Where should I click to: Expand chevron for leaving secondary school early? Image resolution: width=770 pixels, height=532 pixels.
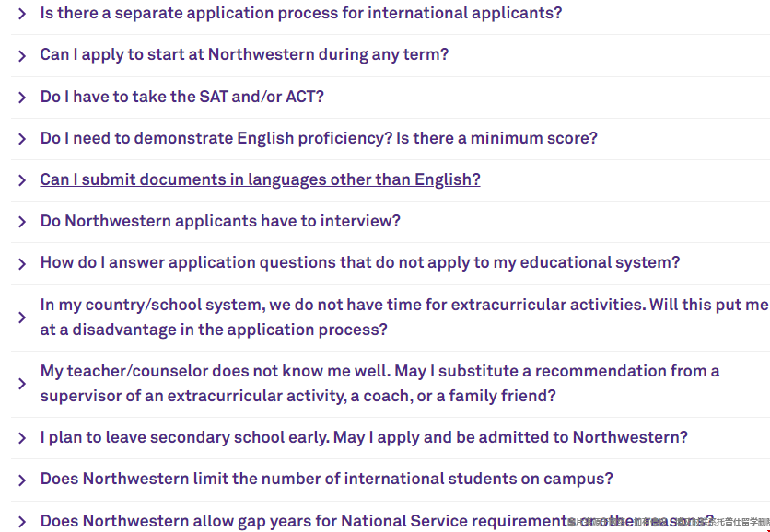(x=21, y=438)
